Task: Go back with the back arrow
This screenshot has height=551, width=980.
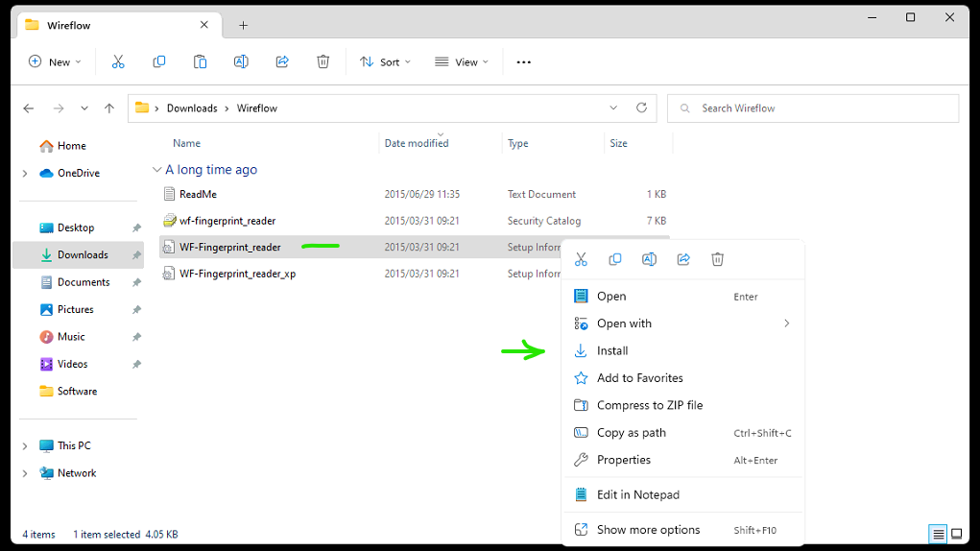Action: [x=29, y=108]
